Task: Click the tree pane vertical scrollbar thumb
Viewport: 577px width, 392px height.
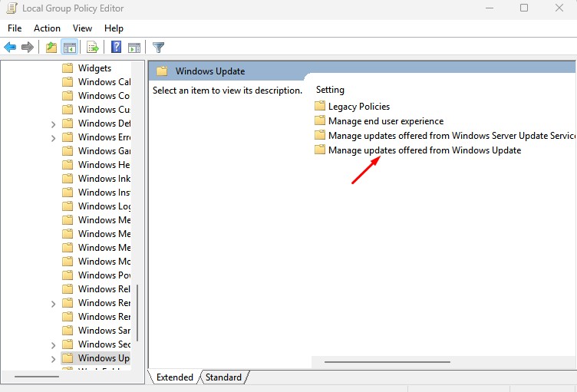Action: [x=137, y=312]
